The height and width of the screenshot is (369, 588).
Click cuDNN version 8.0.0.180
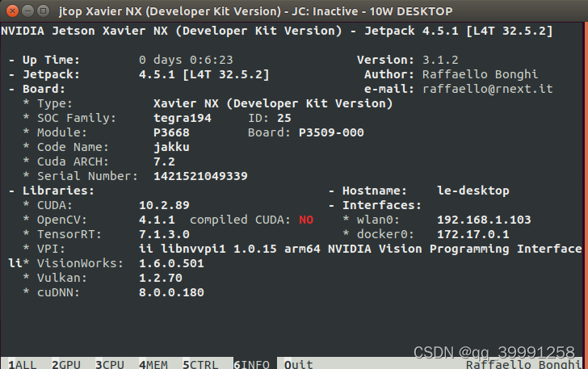171,292
